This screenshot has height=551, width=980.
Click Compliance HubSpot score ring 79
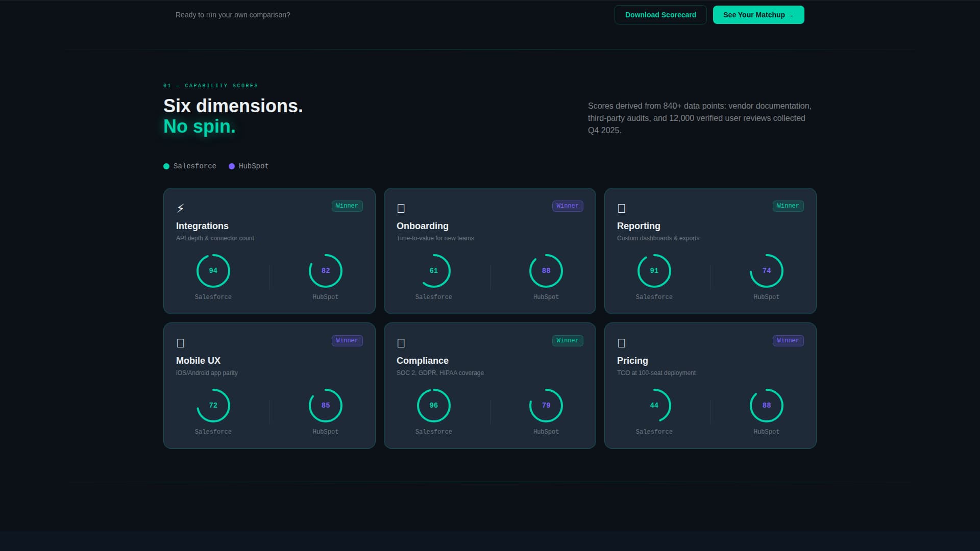tap(546, 406)
